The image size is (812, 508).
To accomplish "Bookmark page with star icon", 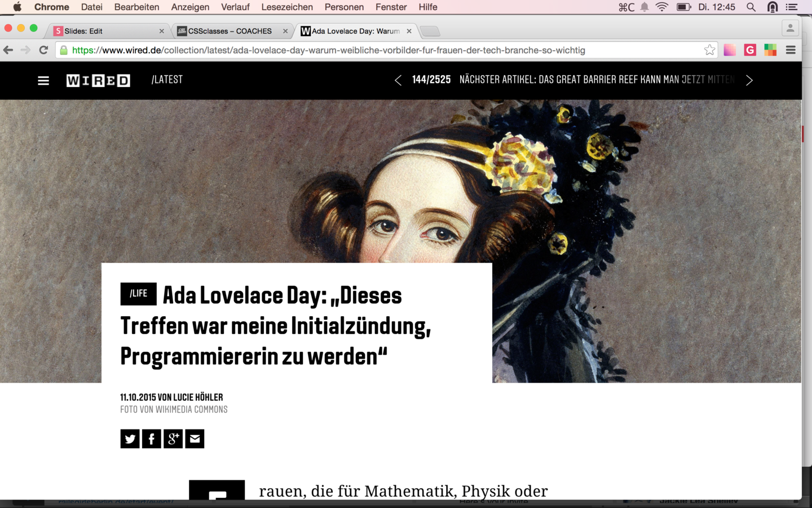I will coord(709,50).
